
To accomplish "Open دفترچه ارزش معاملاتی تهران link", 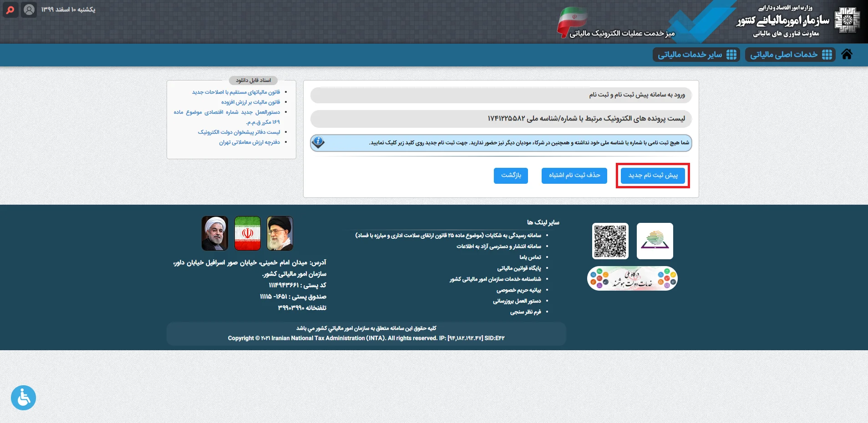I will (x=249, y=142).
